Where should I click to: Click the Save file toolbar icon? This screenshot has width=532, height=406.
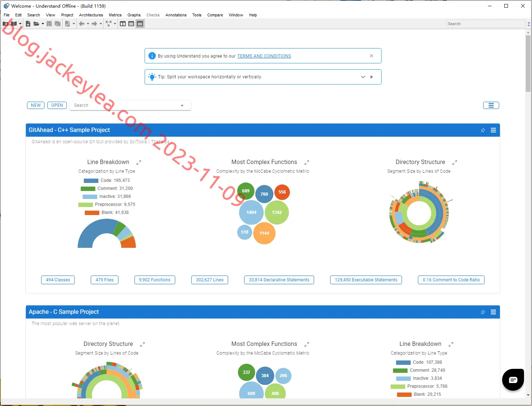(49, 24)
